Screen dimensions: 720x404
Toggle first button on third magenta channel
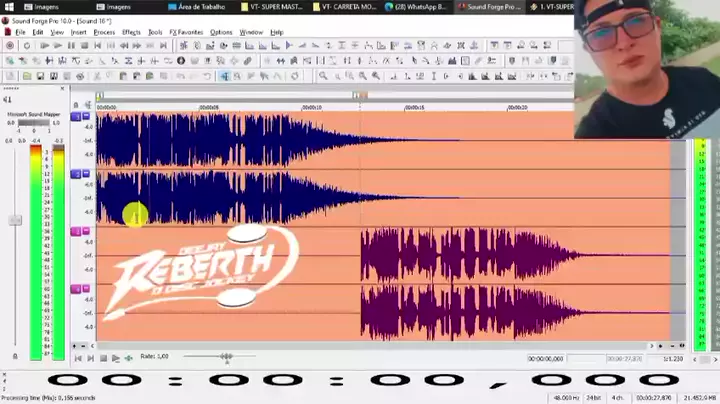click(x=76, y=231)
